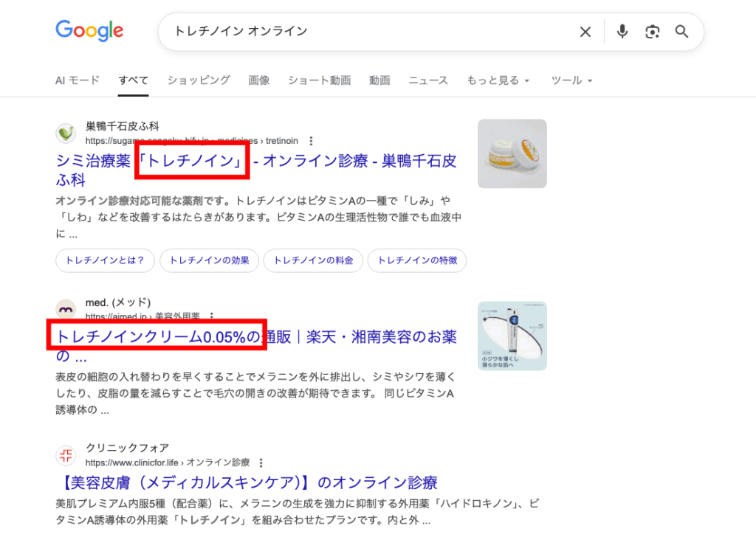The image size is (756, 537).
Task: Open Google Lens image search
Action: (652, 32)
